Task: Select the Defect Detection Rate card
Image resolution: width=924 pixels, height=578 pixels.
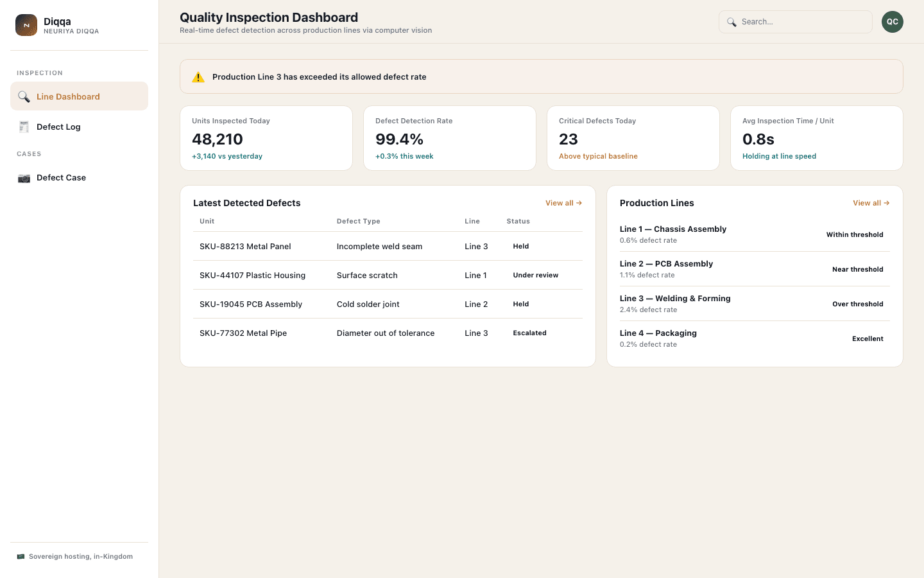Action: pyautogui.click(x=450, y=138)
